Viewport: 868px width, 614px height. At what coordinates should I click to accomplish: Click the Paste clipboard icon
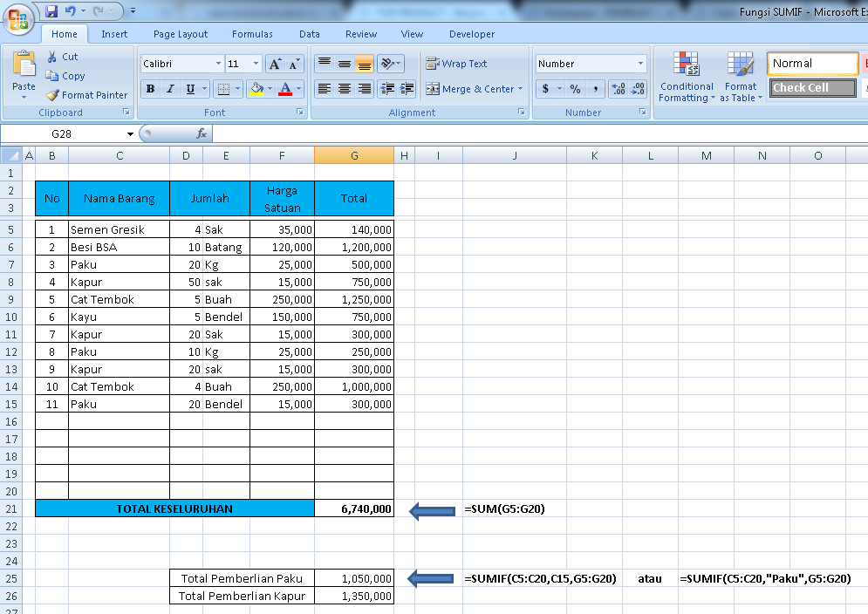click(x=24, y=65)
